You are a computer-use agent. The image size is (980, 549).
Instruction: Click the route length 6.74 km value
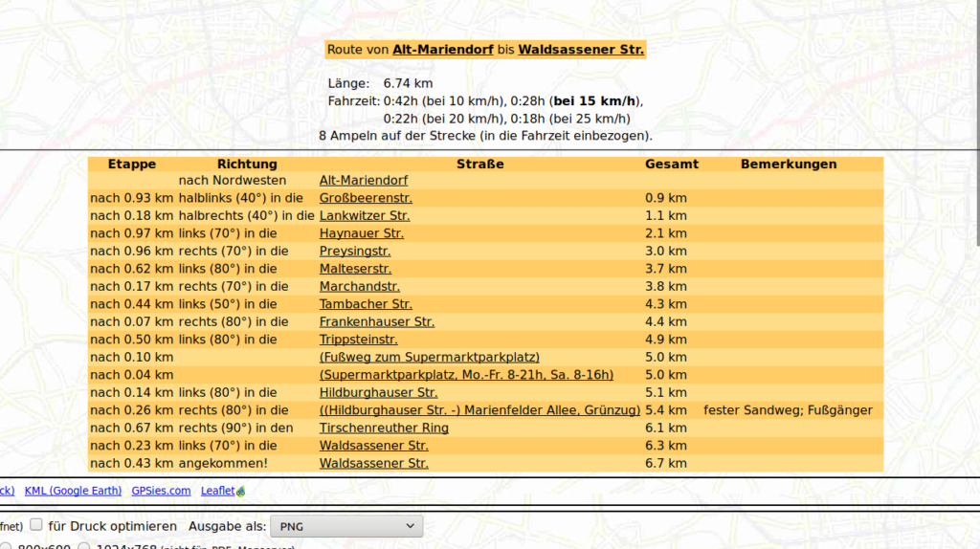click(x=408, y=84)
